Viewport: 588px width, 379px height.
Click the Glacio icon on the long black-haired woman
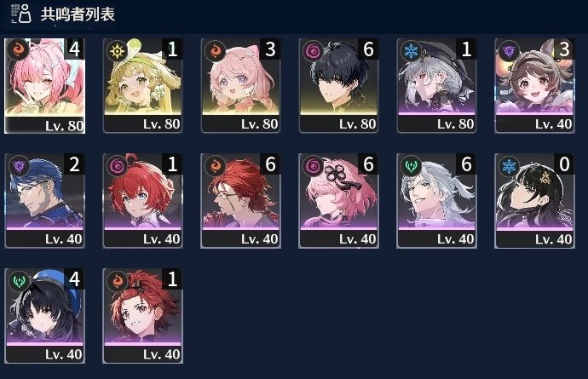click(509, 166)
